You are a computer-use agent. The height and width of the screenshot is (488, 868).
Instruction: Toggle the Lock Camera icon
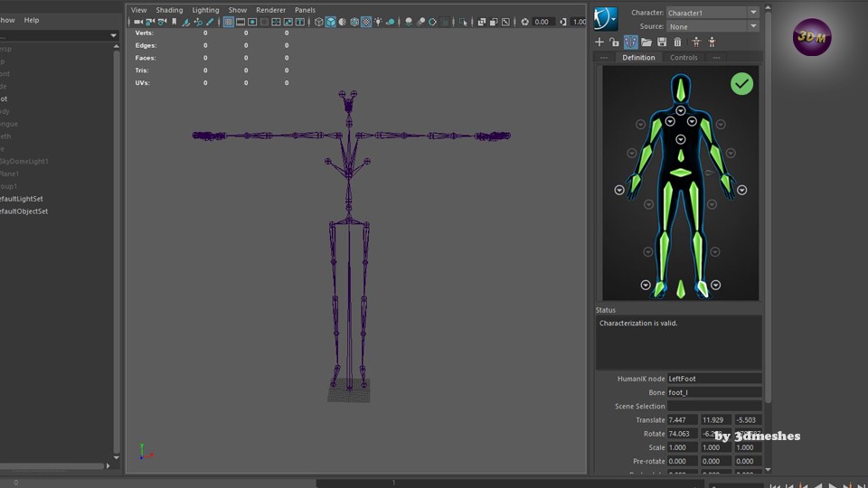pyautogui.click(x=150, y=22)
